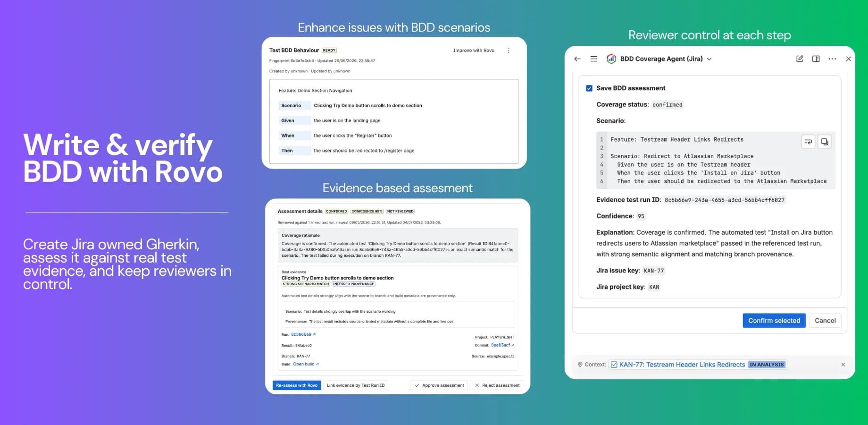Start a new chat with edit icon
The image size is (868, 425).
point(800,59)
